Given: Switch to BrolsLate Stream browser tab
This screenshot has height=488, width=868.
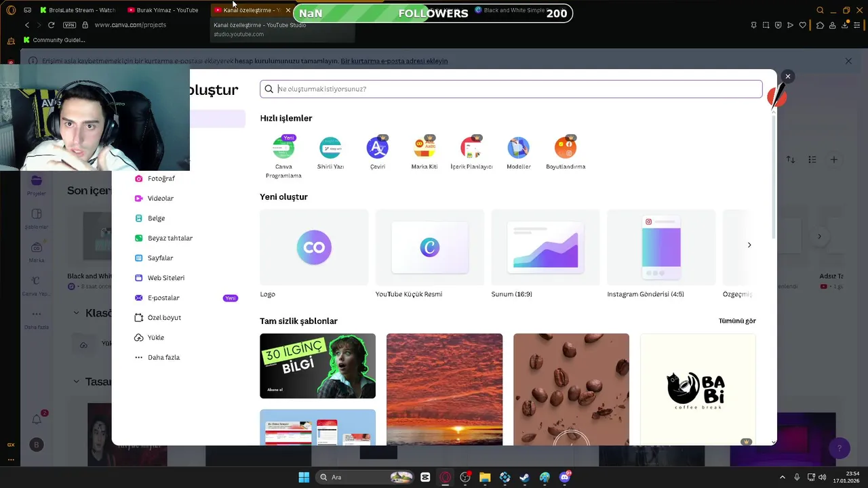Looking at the screenshot, I should (x=78, y=10).
